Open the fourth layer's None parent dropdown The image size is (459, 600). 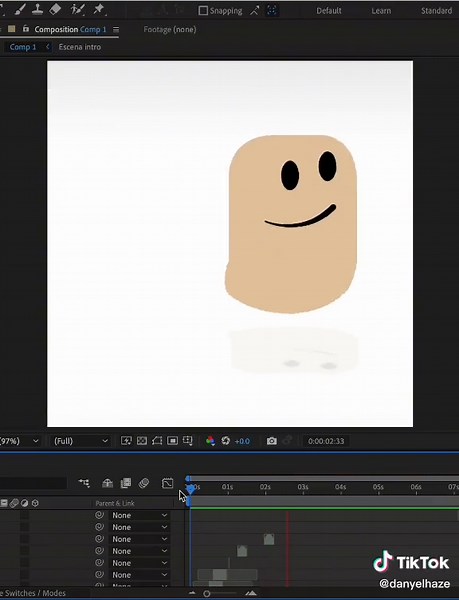(x=139, y=551)
